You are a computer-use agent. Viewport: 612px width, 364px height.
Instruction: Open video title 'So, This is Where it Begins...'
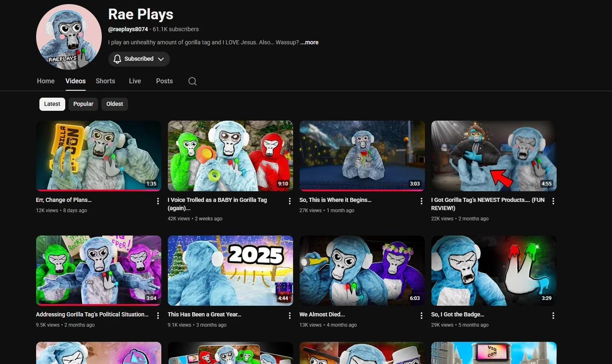click(335, 200)
